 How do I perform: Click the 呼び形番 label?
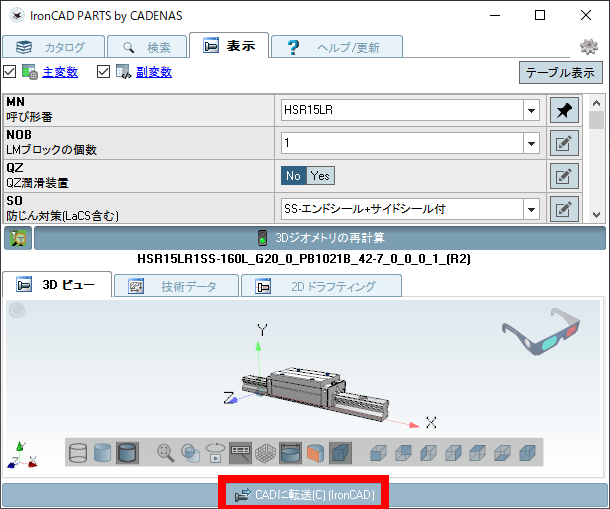(29, 117)
